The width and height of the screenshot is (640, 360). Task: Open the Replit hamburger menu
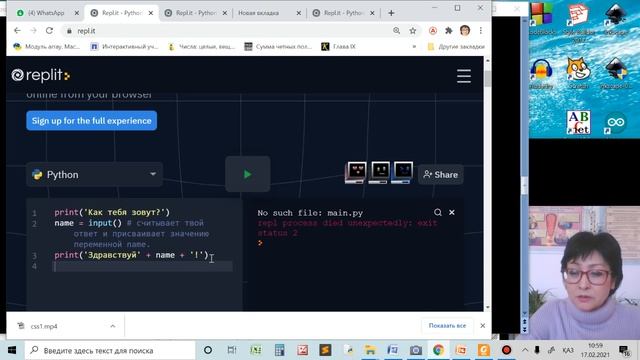tap(464, 76)
